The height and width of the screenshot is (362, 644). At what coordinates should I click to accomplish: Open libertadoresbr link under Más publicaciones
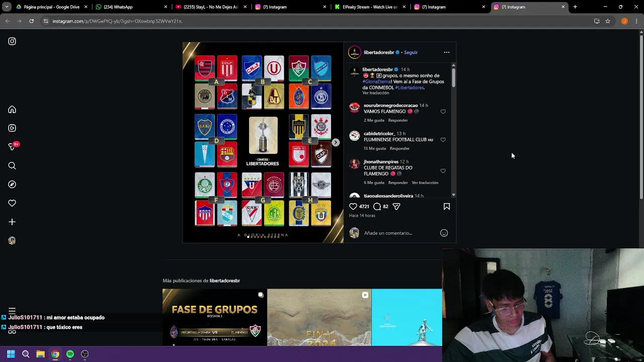click(224, 281)
